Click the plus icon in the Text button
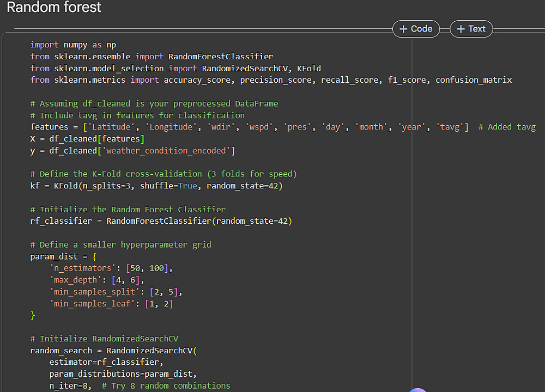This screenshot has height=392, width=545. pyautogui.click(x=461, y=29)
